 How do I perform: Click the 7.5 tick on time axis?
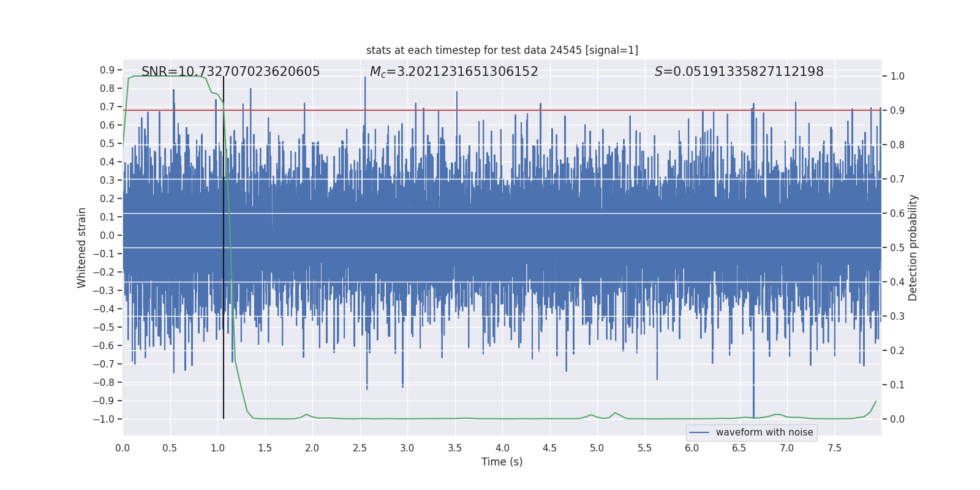(x=834, y=448)
